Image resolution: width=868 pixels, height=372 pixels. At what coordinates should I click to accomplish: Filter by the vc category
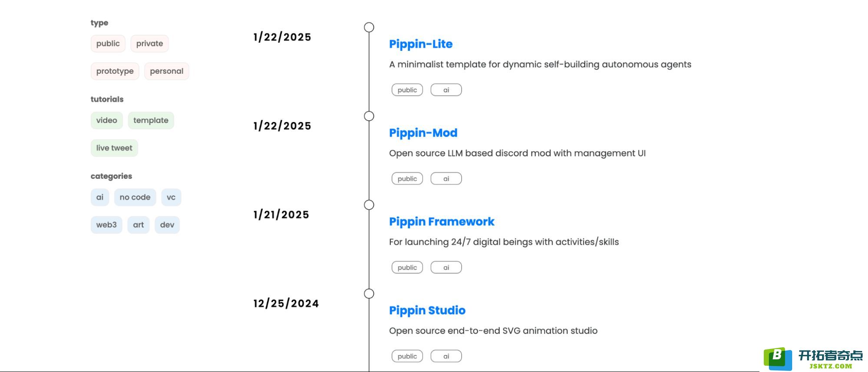coord(171,197)
